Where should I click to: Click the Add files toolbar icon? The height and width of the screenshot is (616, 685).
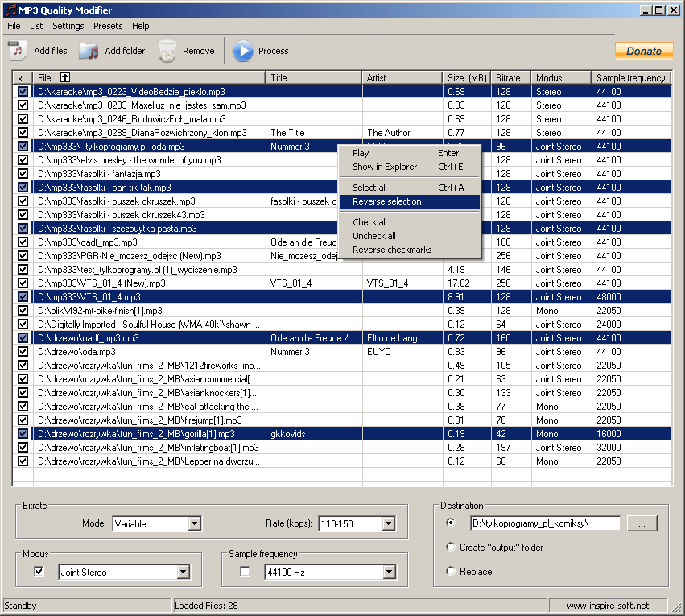14,50
